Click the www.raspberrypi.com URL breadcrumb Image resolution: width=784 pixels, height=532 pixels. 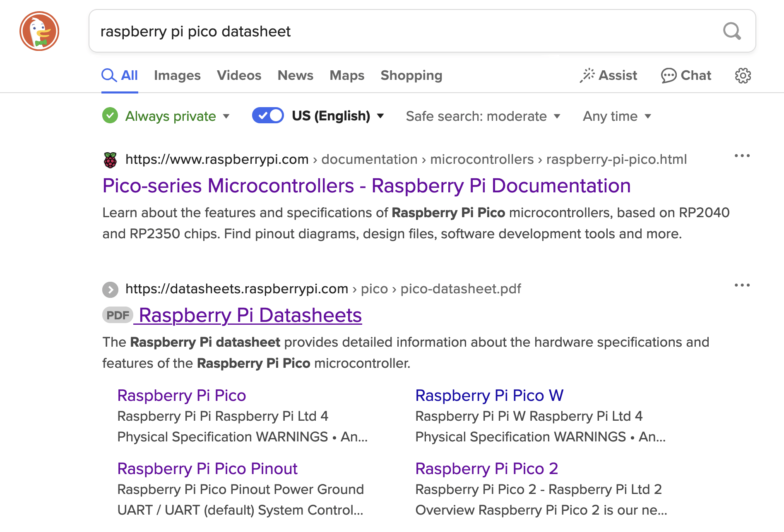pos(217,159)
